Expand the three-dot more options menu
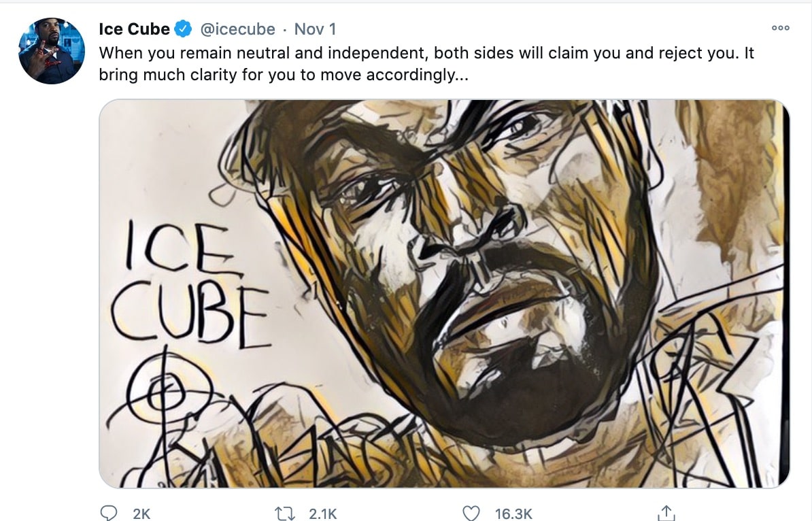Image resolution: width=812 pixels, height=521 pixels. [x=780, y=29]
